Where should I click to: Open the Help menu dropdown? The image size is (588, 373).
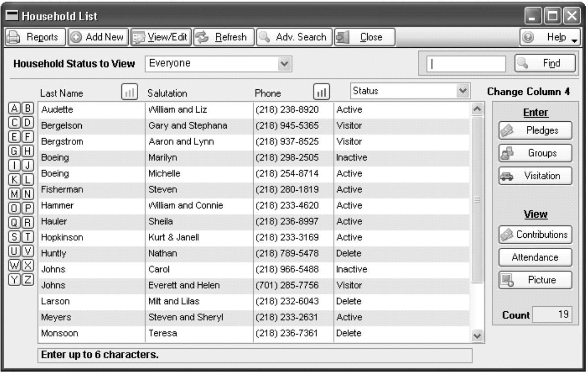point(574,40)
